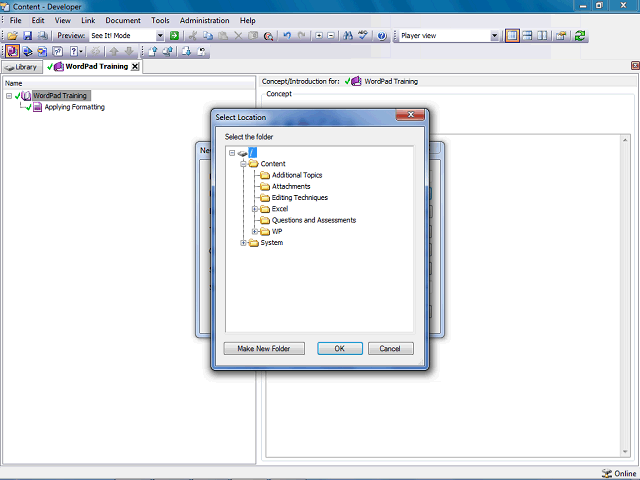This screenshot has width=640, height=480.
Task: Open the File menu
Action: pyautogui.click(x=16, y=20)
